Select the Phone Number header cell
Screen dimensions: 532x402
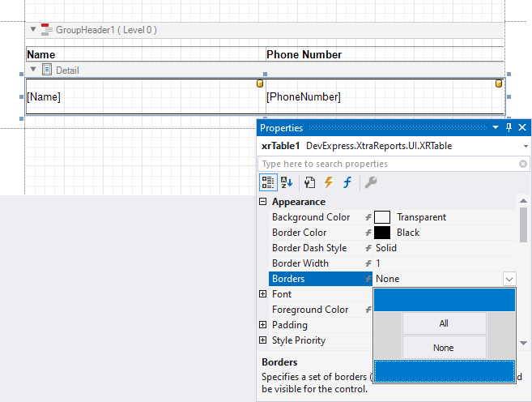point(385,54)
